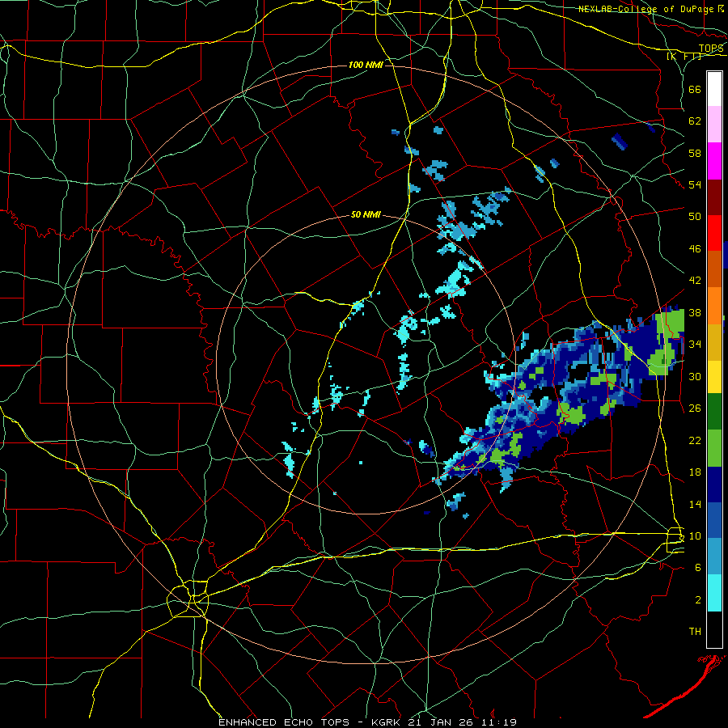The image size is (728, 728).
Task: Click the dark red legend swatch
Action: coord(714,197)
